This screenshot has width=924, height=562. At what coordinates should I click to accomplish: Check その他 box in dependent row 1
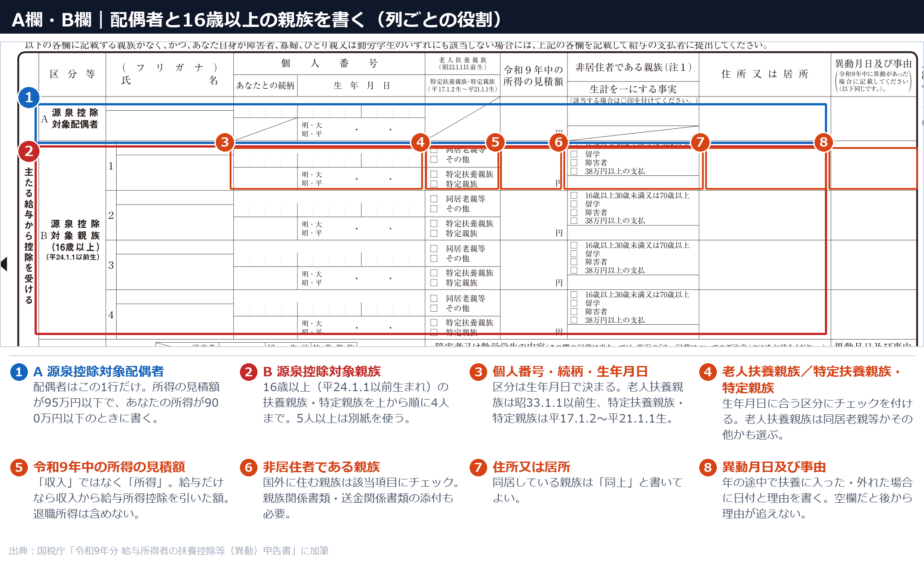pos(434,159)
